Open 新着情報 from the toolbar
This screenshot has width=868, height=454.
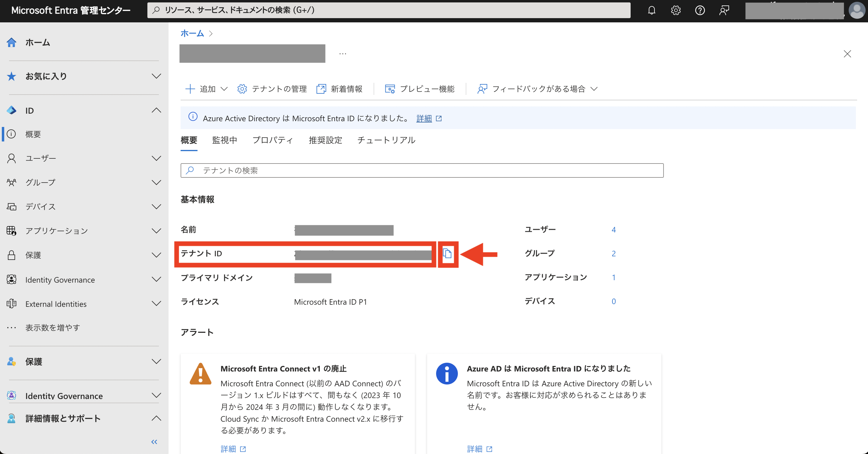[x=340, y=89]
